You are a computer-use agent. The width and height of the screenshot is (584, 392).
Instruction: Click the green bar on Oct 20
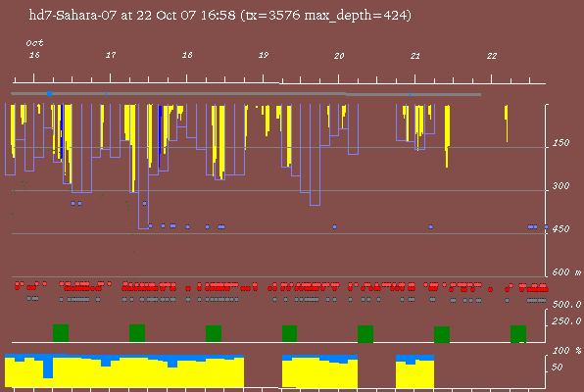365,334
